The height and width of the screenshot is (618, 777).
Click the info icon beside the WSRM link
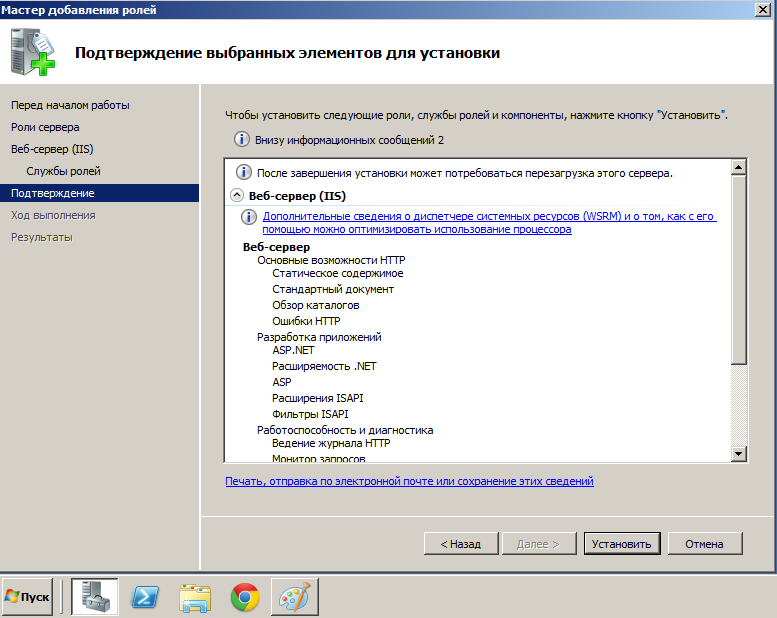(x=250, y=217)
